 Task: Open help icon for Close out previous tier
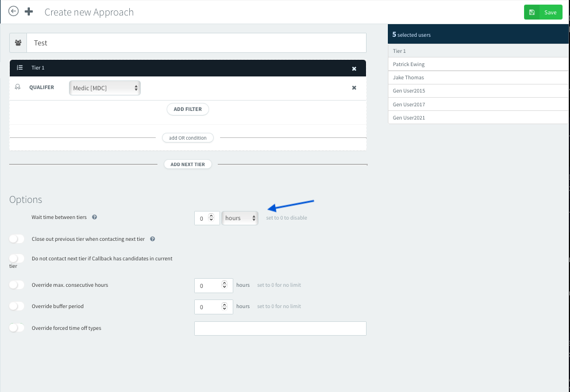click(153, 239)
